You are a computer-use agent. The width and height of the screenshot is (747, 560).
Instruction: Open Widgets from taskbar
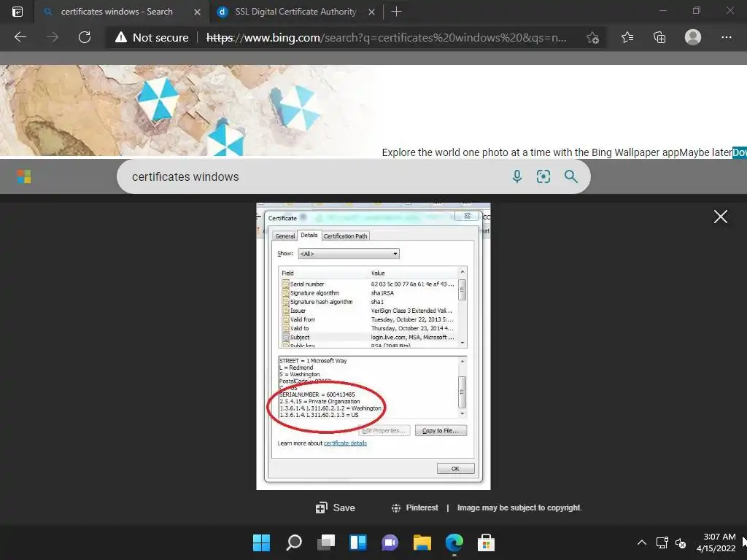coord(357,542)
